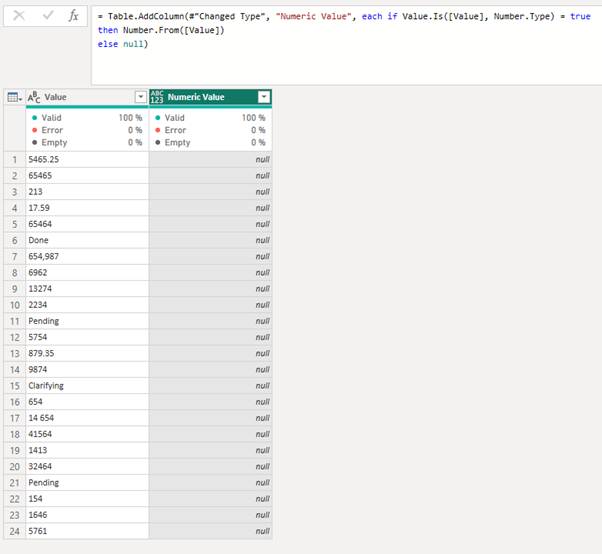Screen dimensions: 602x554
Task: Click the ABC123 data type icon on Numeric Value
Action: tap(157, 97)
